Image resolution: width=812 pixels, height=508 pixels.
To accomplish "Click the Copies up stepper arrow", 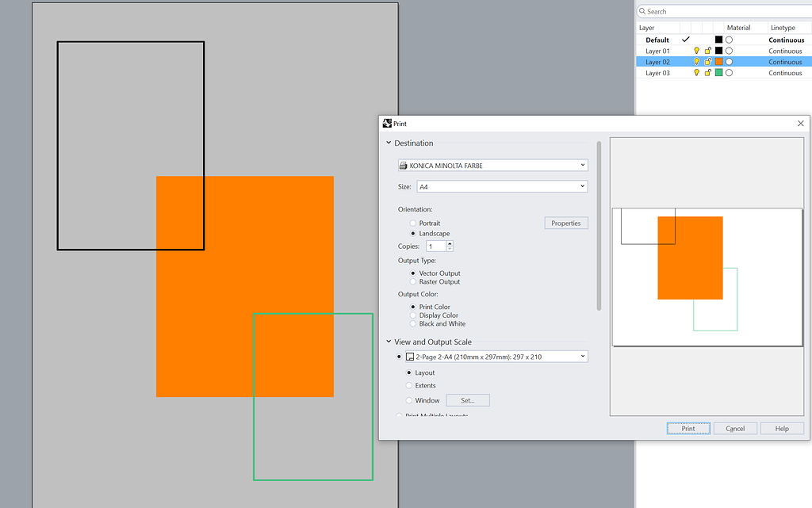I will [x=450, y=243].
